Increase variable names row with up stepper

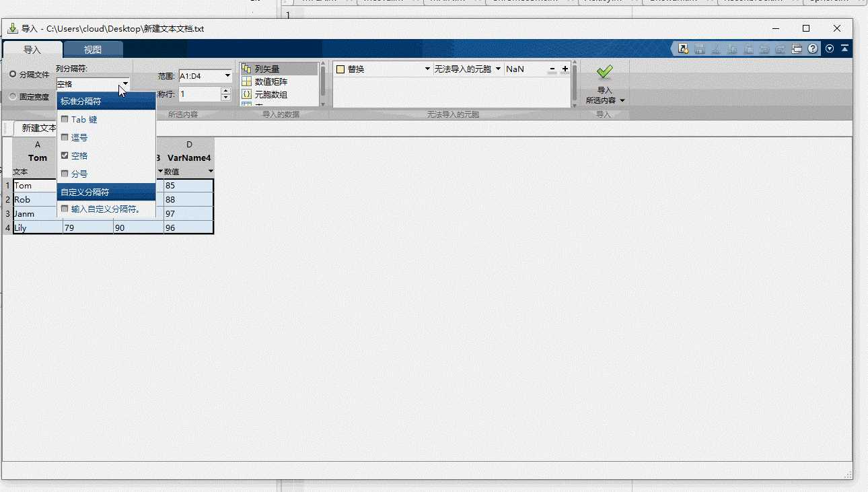225,91
